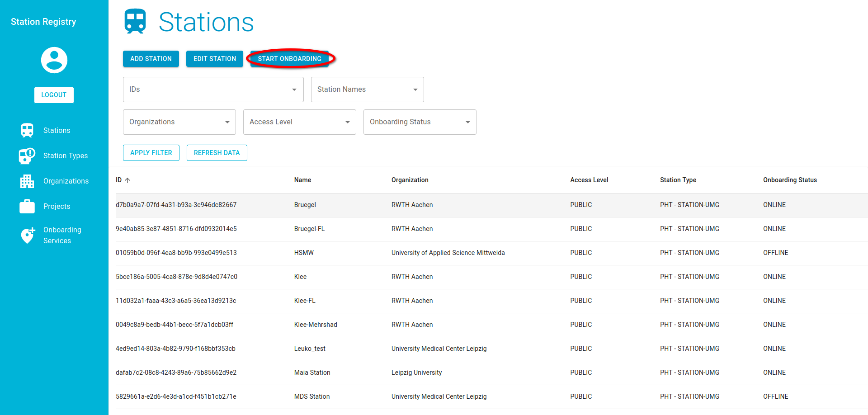Viewport: 868px width, 415px height.
Task: Click the APPLY FILTER button
Action: (x=151, y=153)
